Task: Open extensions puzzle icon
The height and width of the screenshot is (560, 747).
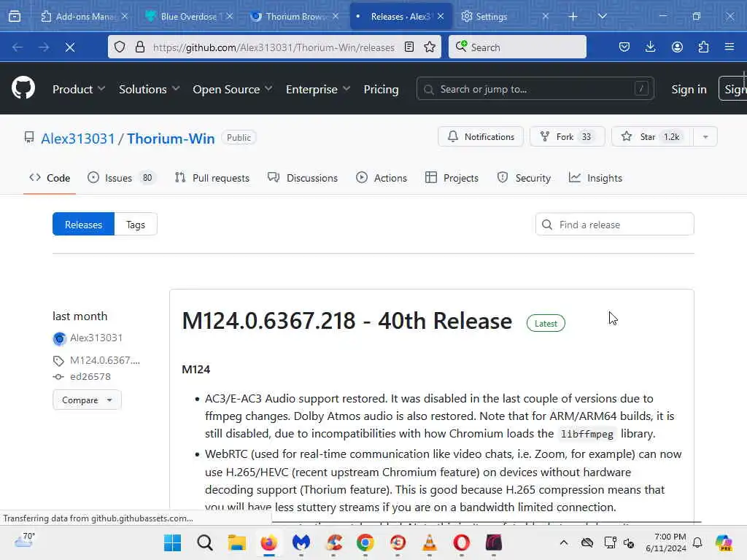Action: 703,47
